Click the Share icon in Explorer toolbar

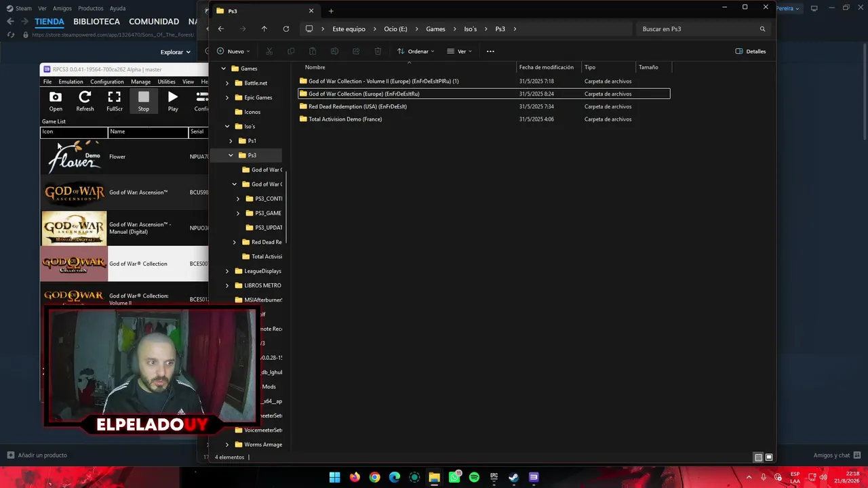pos(356,52)
